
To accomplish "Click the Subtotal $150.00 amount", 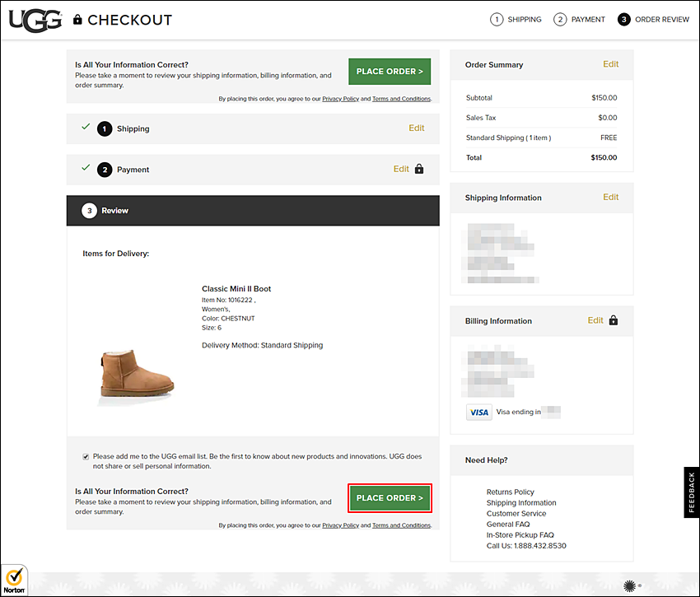I will point(604,98).
